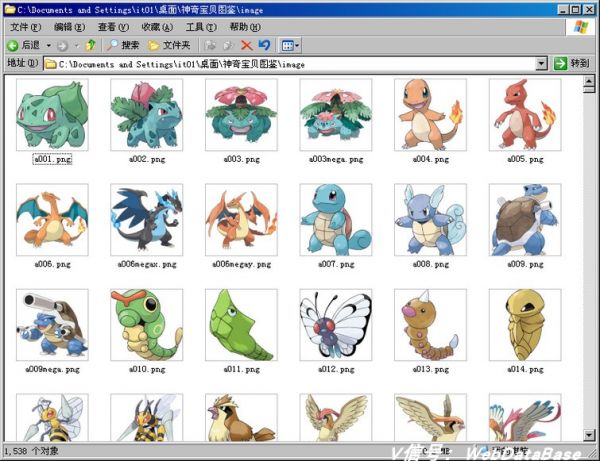
Task: Select the a014.png Kakuna thumbnail
Action: 525,325
